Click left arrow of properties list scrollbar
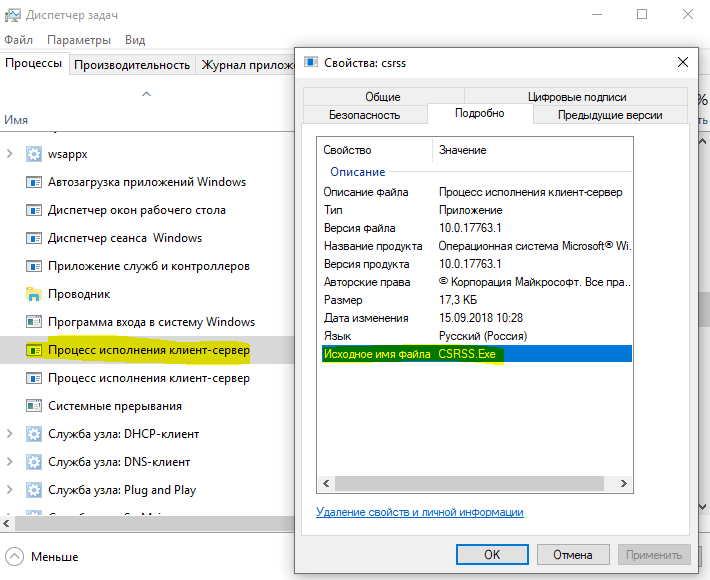710x580 pixels. 326,483
